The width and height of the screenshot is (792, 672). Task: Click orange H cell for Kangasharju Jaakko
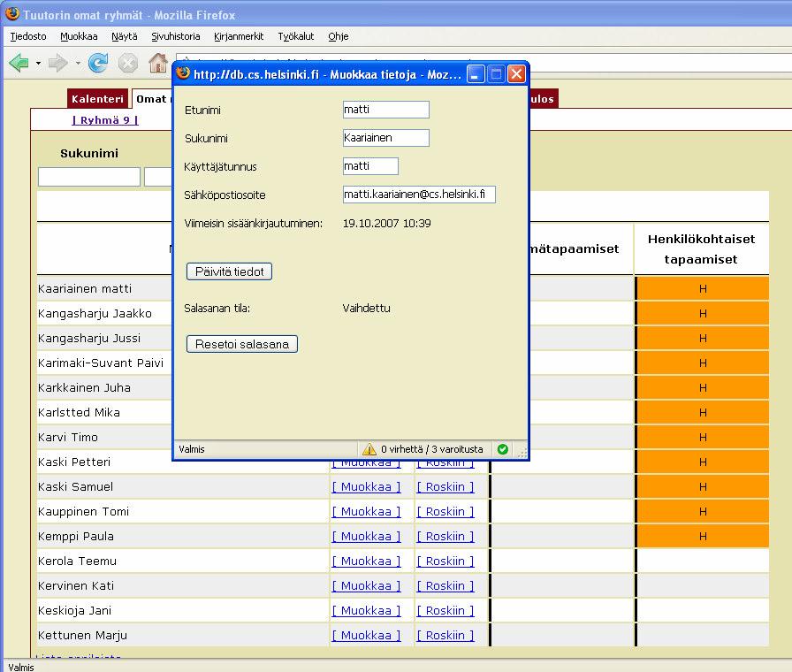pos(703,313)
